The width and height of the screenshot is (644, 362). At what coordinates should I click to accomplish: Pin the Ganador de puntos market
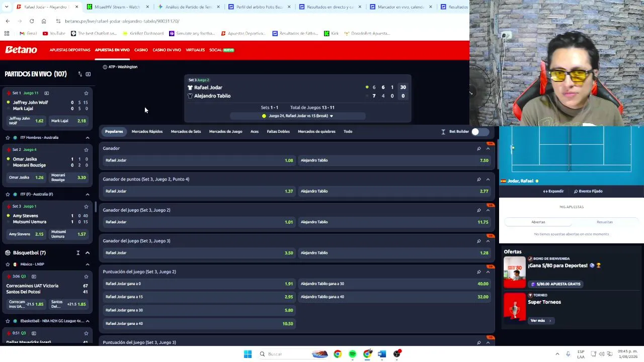tap(479, 179)
